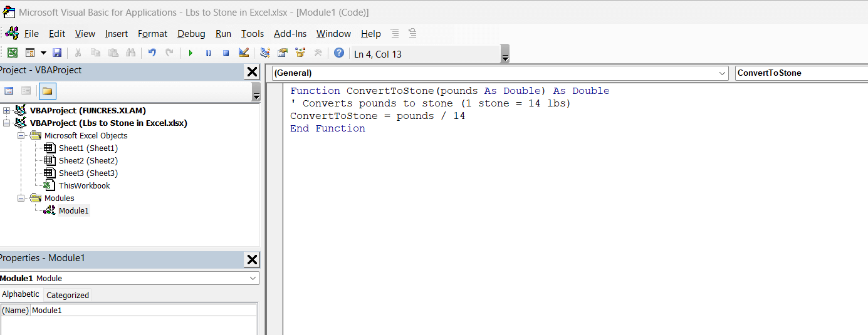The width and height of the screenshot is (868, 335).
Task: Select Module1 in project tree
Action: (74, 211)
